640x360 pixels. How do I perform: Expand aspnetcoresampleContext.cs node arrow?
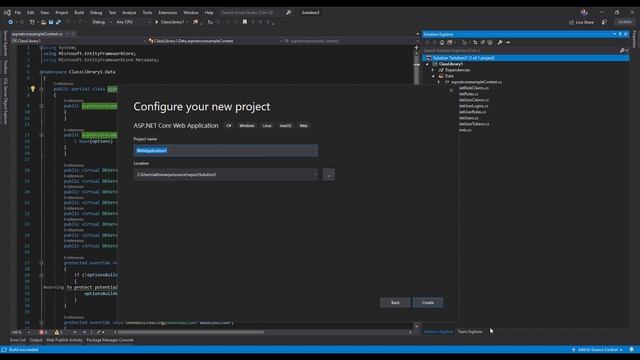pos(439,82)
